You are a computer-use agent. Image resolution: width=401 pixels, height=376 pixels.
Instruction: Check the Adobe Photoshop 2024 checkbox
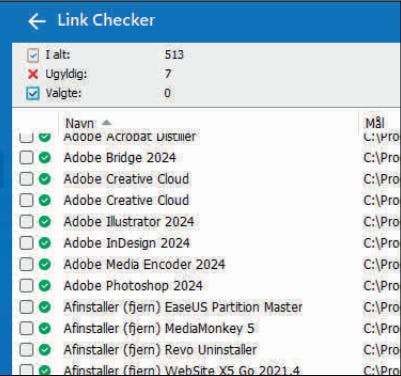tap(26, 286)
